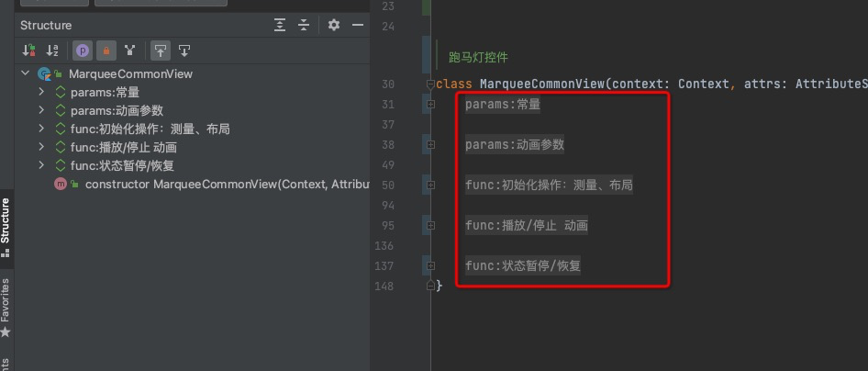This screenshot has height=371, width=868.
Task: Click folded text func:播放/停止 动画 in editor
Action: (527, 225)
